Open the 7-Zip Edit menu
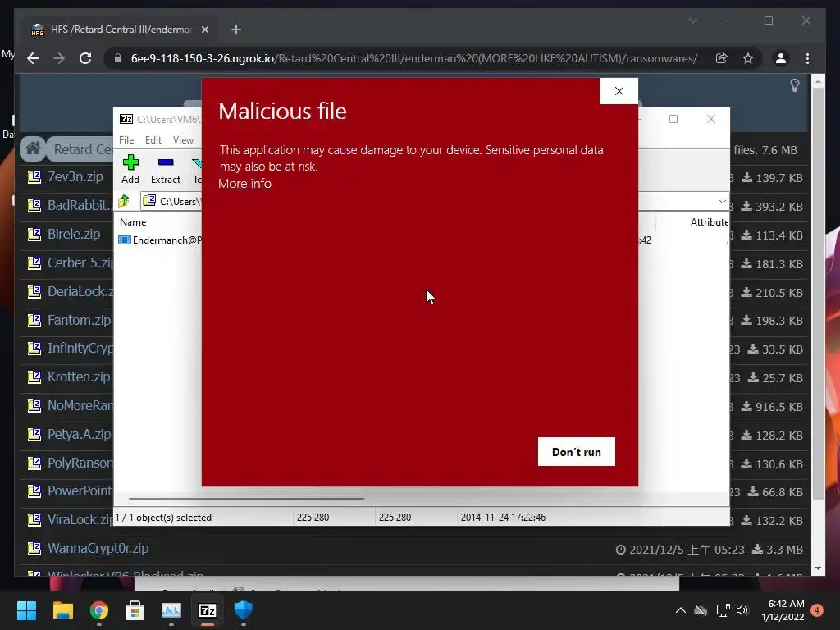The height and width of the screenshot is (630, 840). [x=153, y=139]
